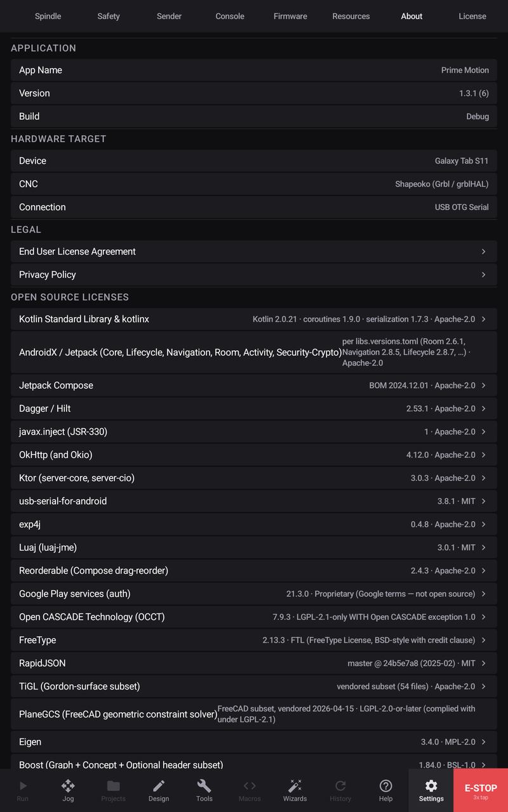Click the OPEN SOURCE LICENSES heading
The height and width of the screenshot is (812, 508).
(70, 298)
